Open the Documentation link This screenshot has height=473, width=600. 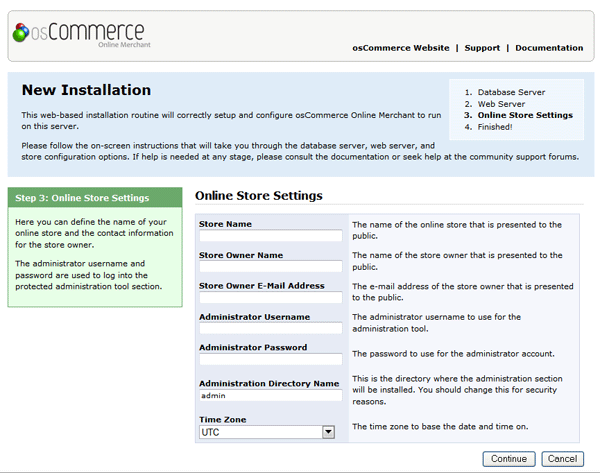click(549, 47)
